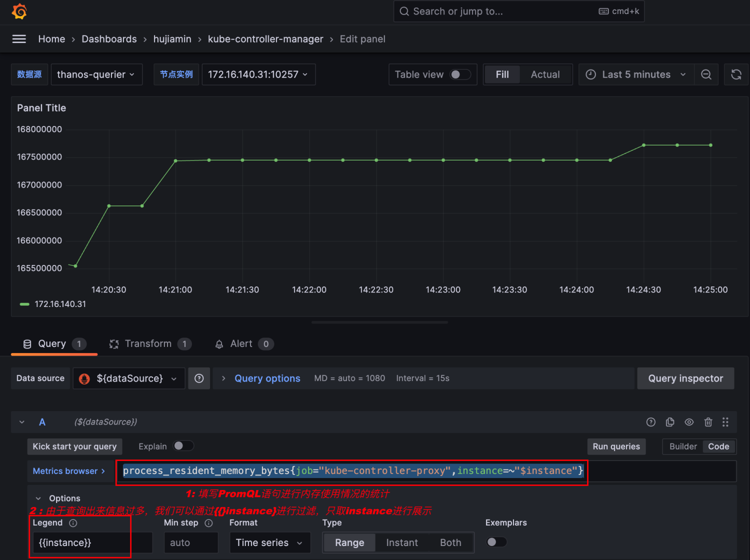The image size is (750, 560).
Task: Hide query A using eye icon
Action: click(689, 422)
